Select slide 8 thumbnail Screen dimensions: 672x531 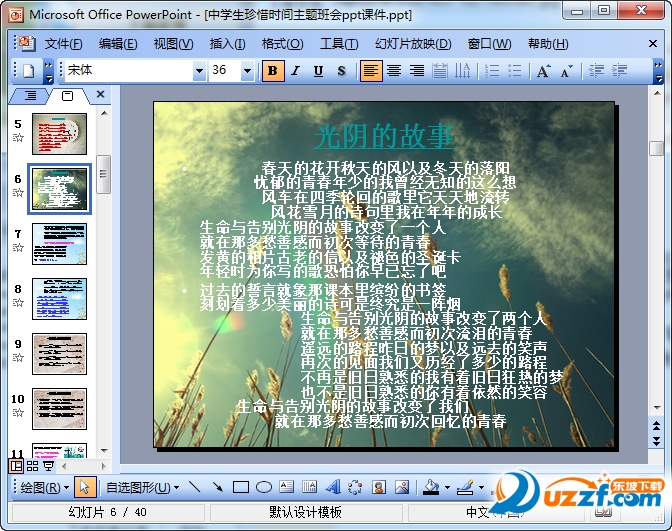pyautogui.click(x=60, y=299)
